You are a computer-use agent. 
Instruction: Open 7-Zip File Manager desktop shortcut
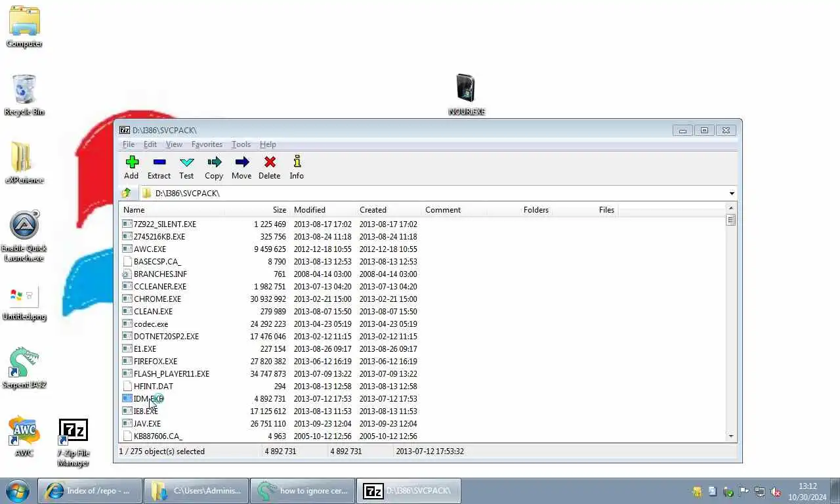tap(73, 443)
